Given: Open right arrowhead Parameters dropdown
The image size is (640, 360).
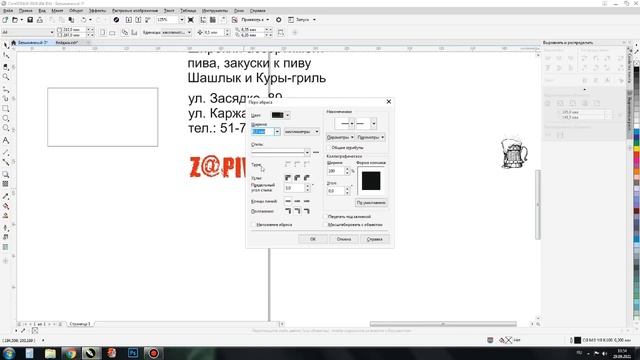Looking at the screenshot, I should 371,137.
